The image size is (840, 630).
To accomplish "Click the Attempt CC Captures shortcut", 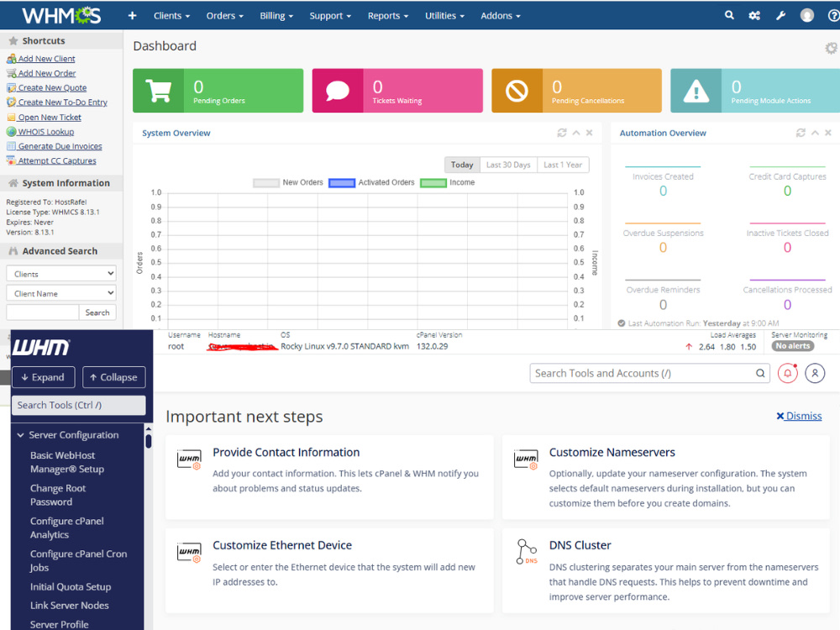I will click(x=57, y=160).
